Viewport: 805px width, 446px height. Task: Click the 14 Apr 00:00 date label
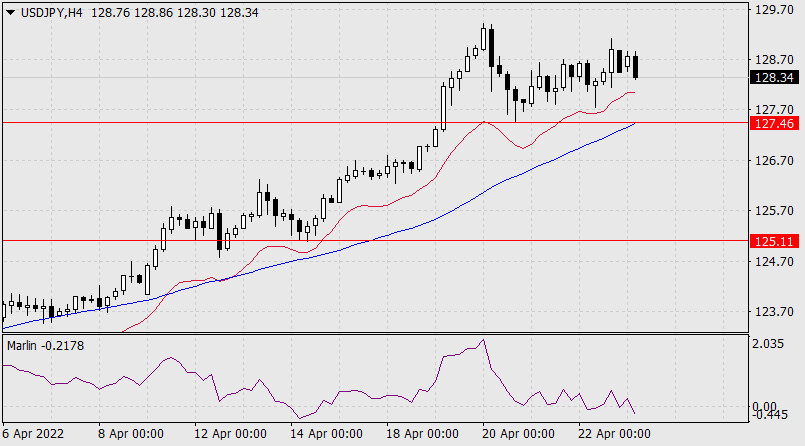tap(326, 434)
